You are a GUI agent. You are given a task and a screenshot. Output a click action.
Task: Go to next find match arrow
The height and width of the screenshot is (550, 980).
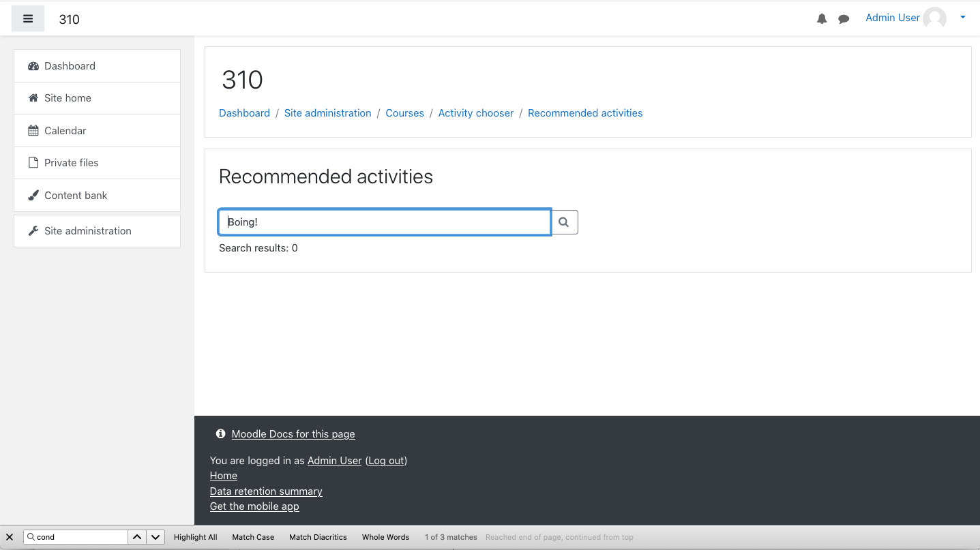click(x=155, y=537)
